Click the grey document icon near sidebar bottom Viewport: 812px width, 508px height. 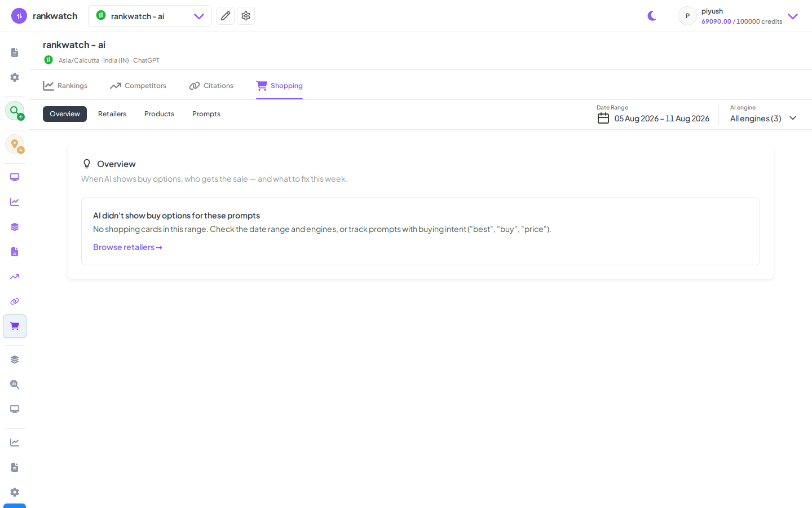(x=15, y=467)
